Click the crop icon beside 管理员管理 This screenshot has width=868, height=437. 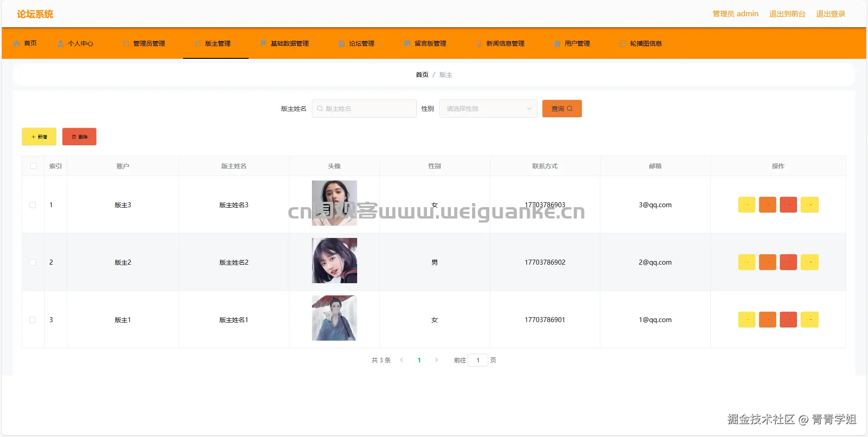[x=126, y=43]
